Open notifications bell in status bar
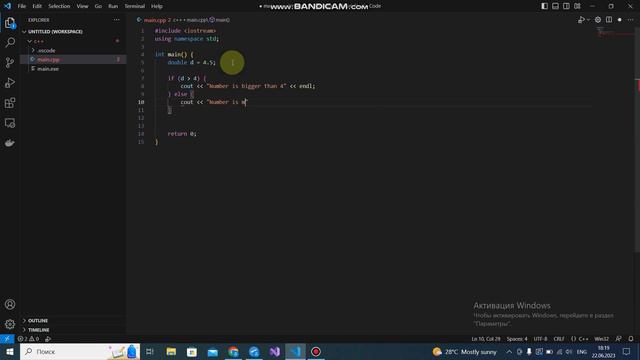This screenshot has width=640, height=360. click(631, 339)
